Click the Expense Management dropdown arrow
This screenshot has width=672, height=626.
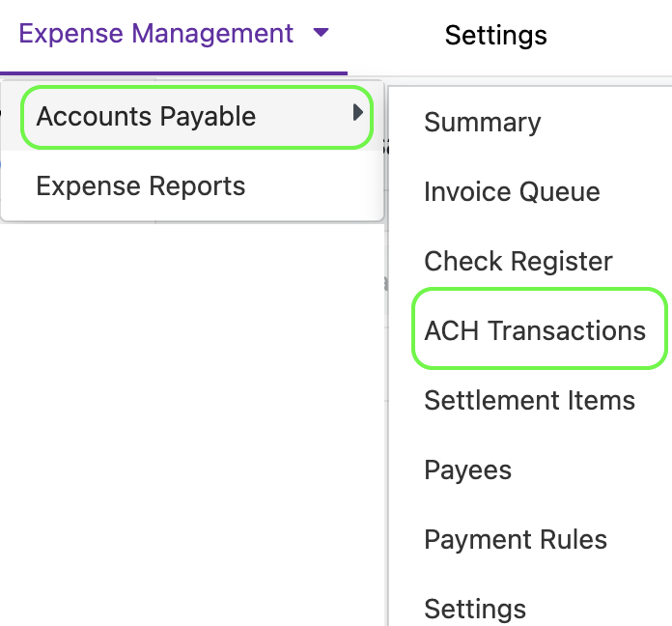coord(322,34)
